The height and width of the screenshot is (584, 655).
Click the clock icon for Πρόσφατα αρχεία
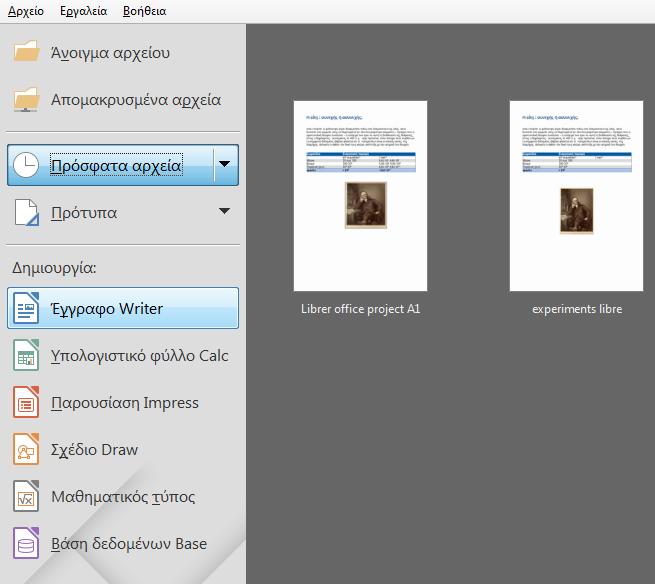coord(26,165)
